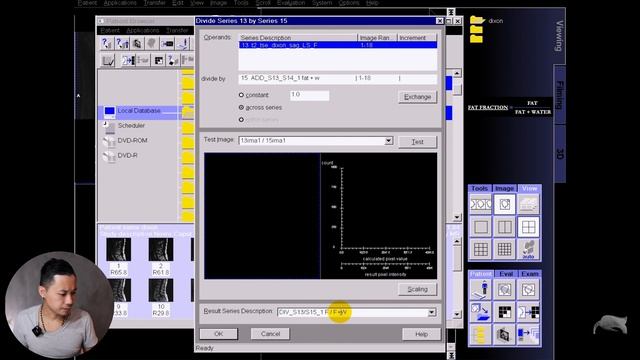
Task: Open the Viewing task card tab
Action: [559, 36]
